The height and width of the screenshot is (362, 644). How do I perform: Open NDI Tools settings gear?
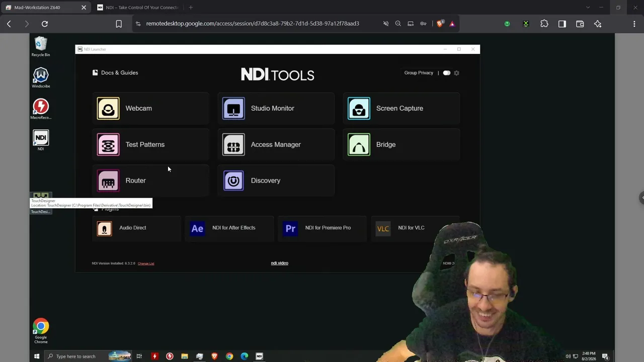click(456, 73)
